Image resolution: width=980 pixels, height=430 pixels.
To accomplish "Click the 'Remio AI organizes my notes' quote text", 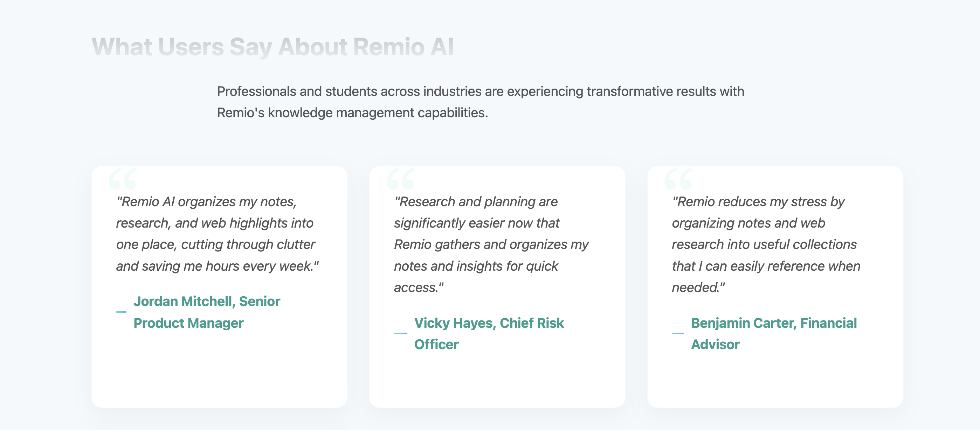I will [x=217, y=234].
